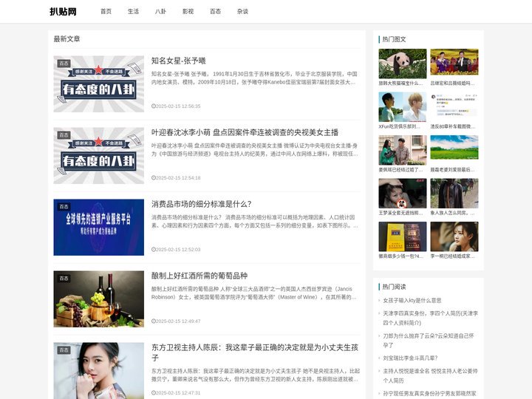Open 刀郎为什么抛弃了云朵 link

coord(429,341)
